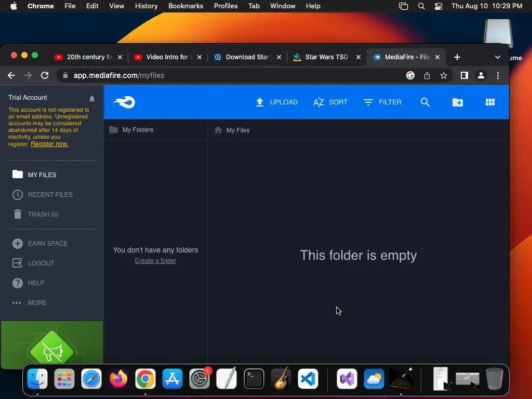The image size is (532, 399).
Task: Open App Store from the Dock
Action: (172, 379)
